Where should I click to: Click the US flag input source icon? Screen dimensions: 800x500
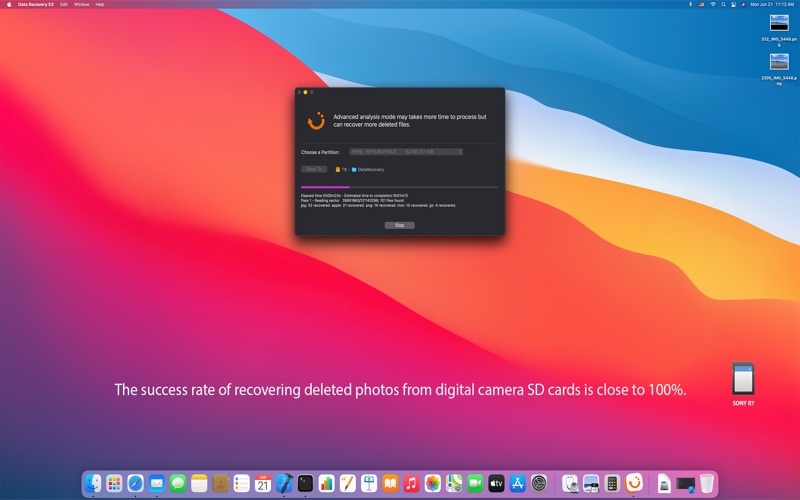click(x=702, y=4)
